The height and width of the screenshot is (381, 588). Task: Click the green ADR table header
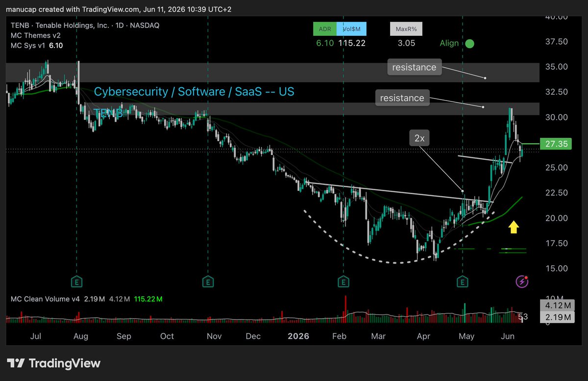click(x=325, y=29)
